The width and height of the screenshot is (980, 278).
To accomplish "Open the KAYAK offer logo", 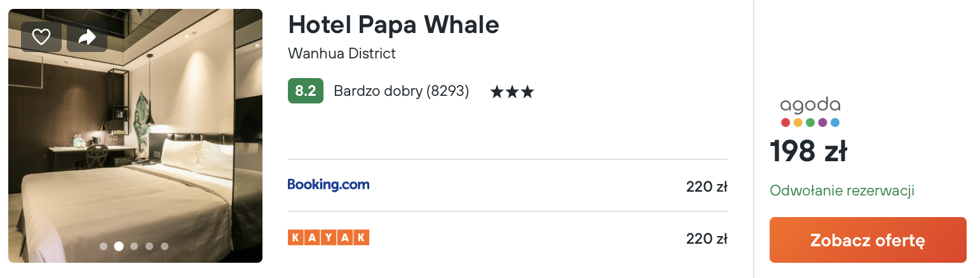I will [329, 237].
